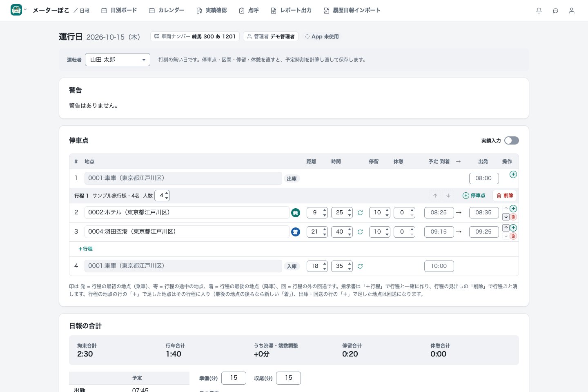Screen dimensions: 588x392
Task: Enable the 実績入力 toggle
Action: tap(512, 140)
